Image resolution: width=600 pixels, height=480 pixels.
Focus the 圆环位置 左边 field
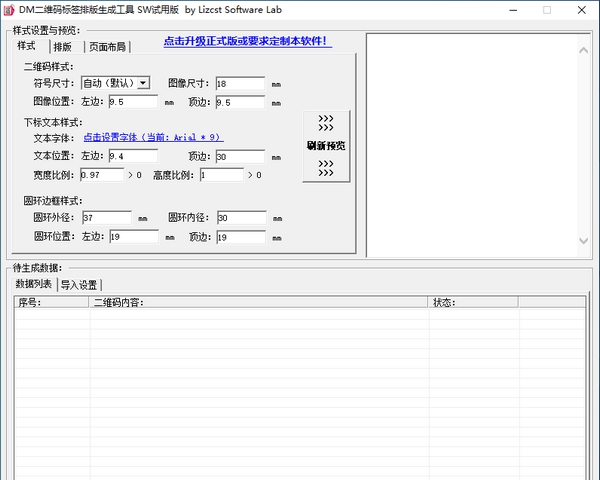(134, 237)
